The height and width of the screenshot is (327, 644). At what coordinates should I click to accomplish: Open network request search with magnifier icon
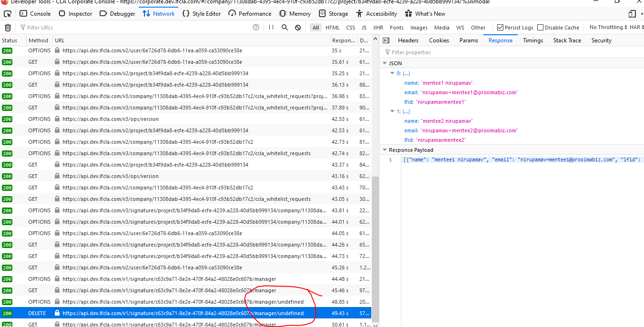(285, 27)
